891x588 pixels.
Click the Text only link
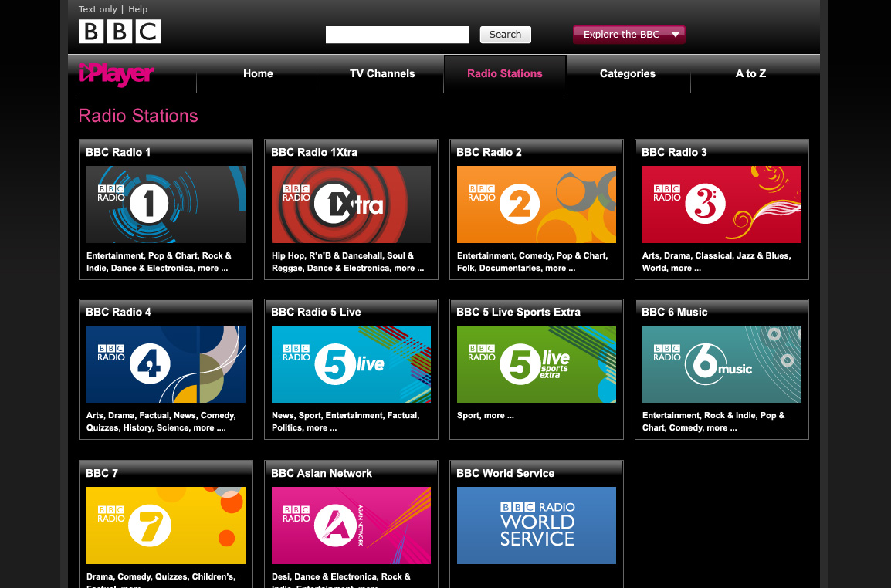[x=98, y=9]
